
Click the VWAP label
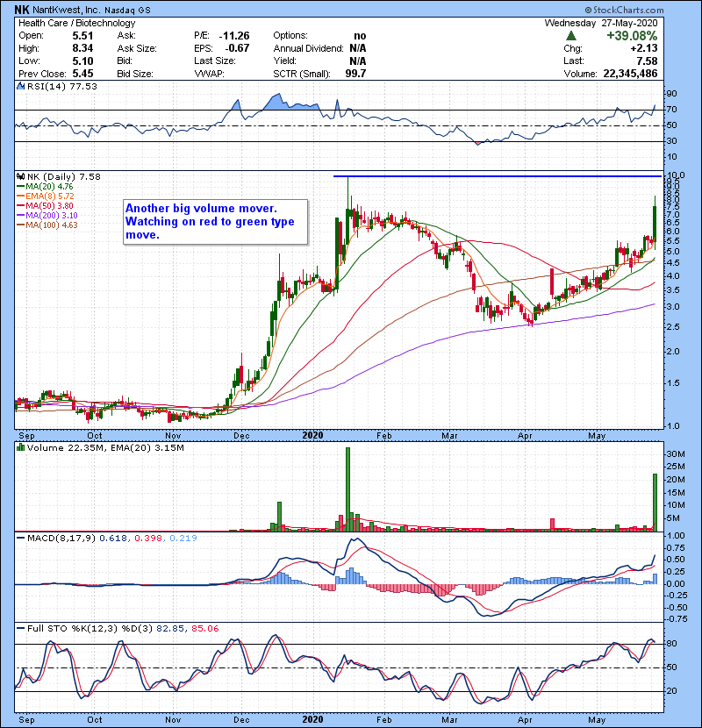210,74
